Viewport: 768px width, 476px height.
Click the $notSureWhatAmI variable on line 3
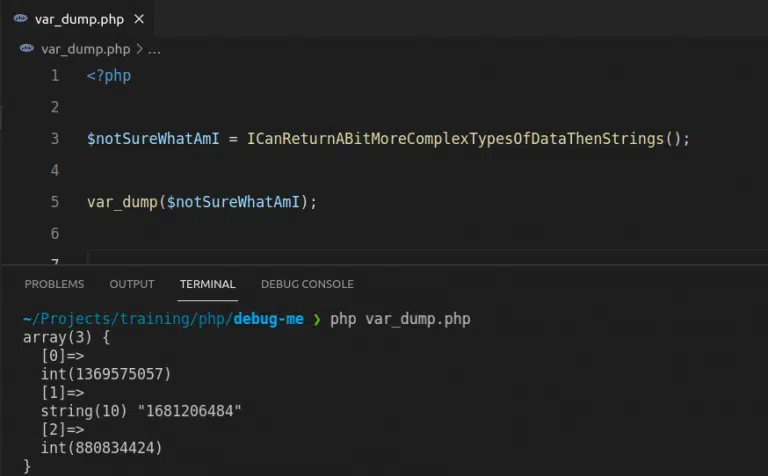coord(160,139)
